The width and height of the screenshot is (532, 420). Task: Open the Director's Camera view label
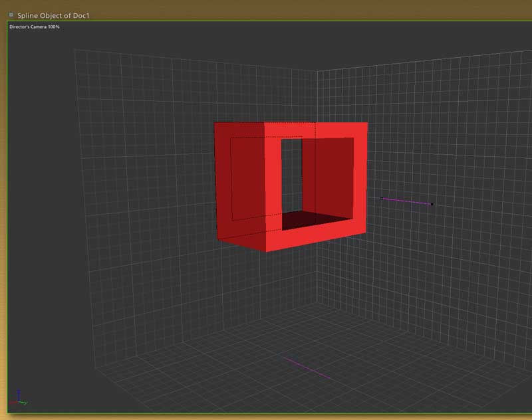click(35, 27)
